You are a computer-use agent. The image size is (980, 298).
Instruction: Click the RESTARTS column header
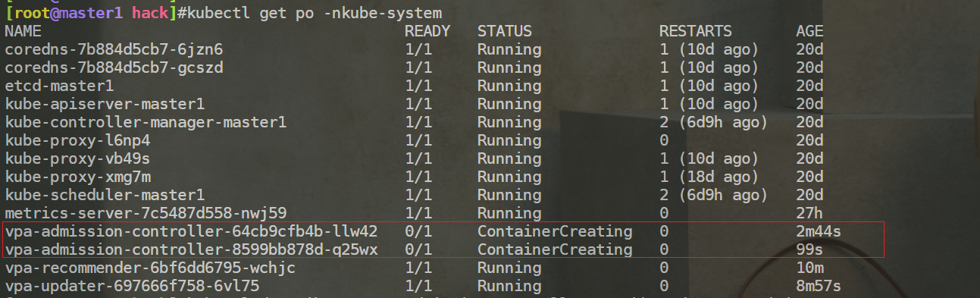[696, 31]
